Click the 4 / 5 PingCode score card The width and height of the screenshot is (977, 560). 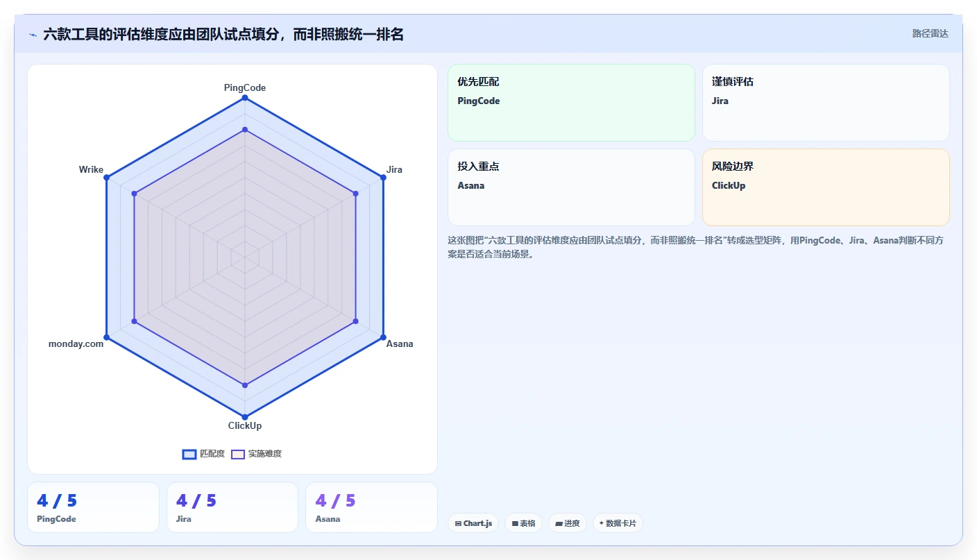pyautogui.click(x=93, y=507)
